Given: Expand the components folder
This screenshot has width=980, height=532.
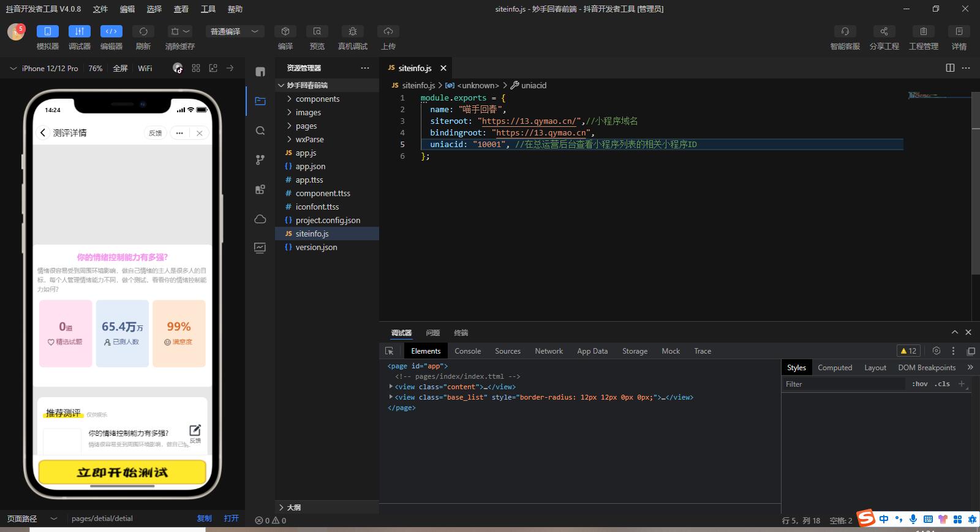Looking at the screenshot, I should point(317,99).
